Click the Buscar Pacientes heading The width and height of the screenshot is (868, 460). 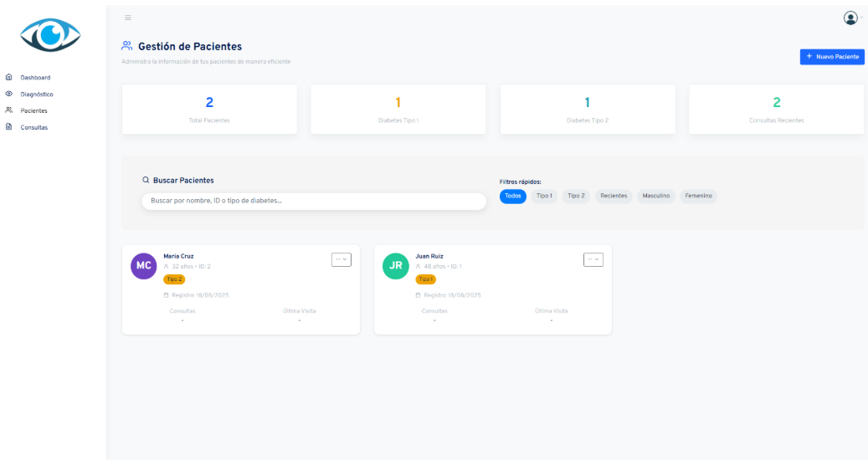point(183,181)
